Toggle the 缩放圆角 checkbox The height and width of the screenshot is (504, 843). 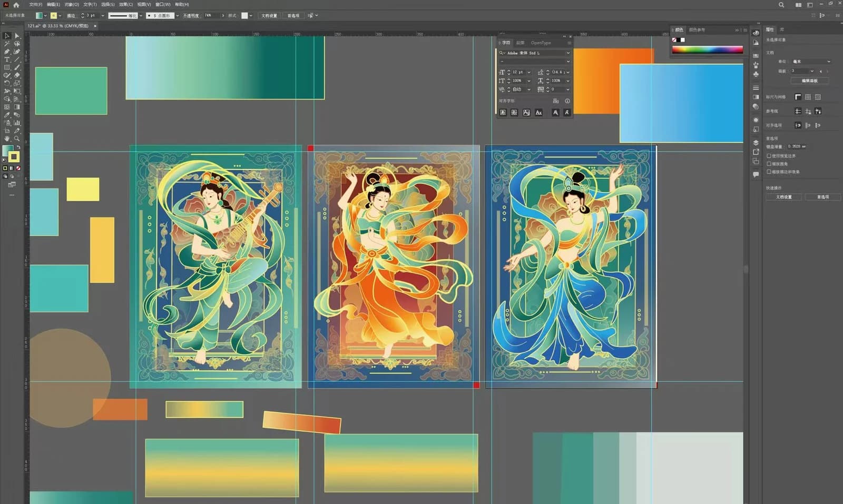(769, 164)
